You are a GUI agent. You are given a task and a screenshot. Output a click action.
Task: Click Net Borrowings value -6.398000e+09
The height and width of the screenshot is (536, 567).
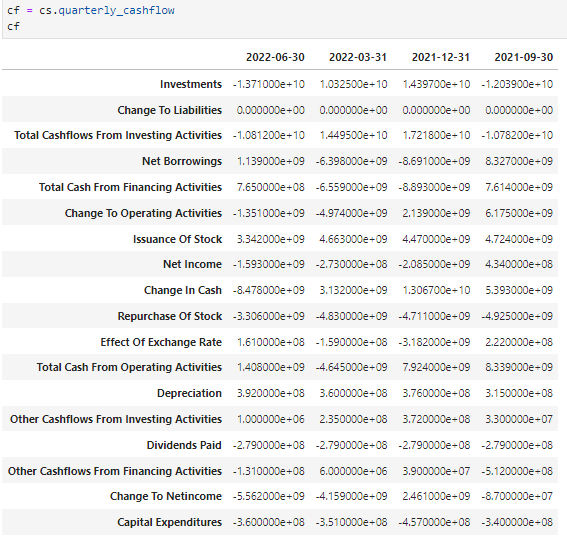351,161
